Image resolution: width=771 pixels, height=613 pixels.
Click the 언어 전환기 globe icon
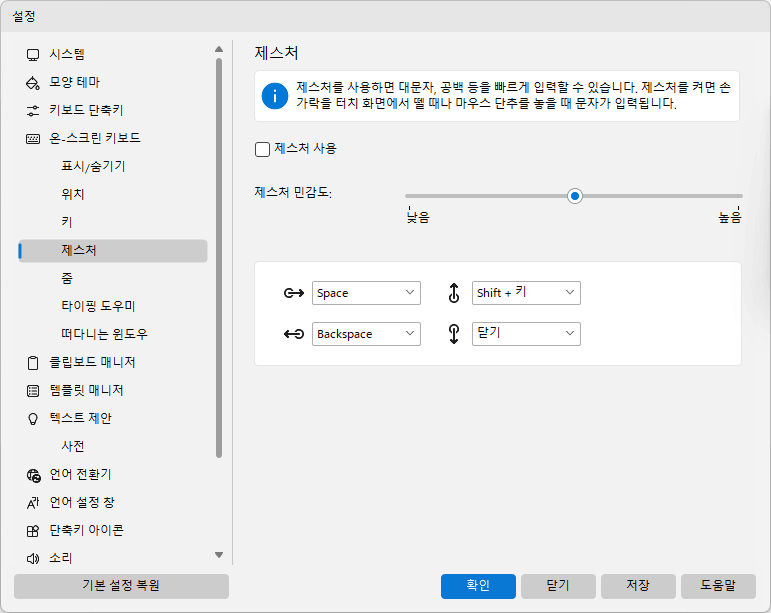pos(33,475)
